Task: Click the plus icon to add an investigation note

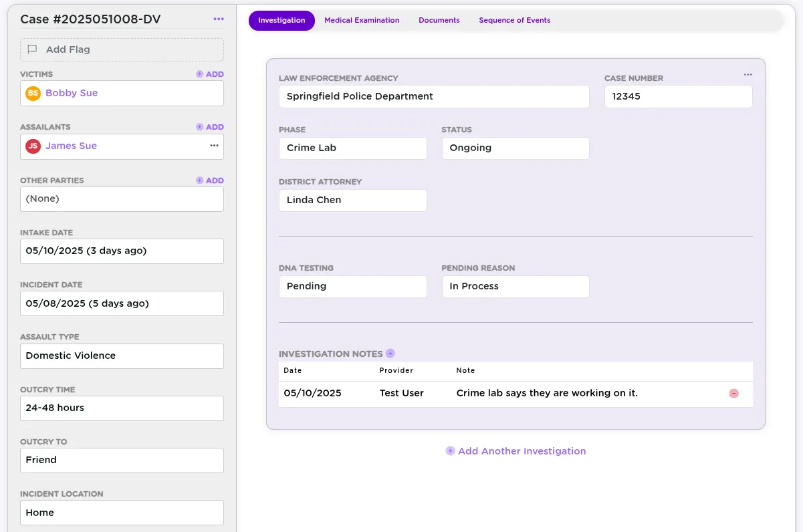Action: click(390, 353)
